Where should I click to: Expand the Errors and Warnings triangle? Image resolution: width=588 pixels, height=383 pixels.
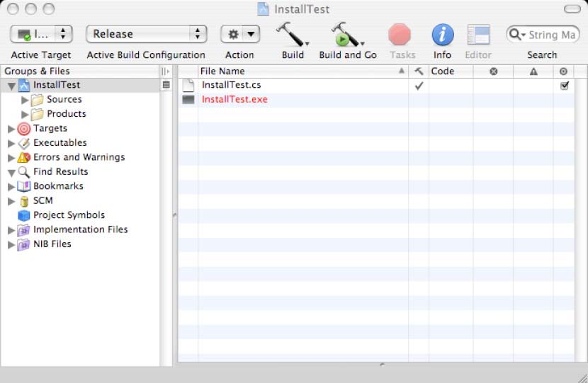11,158
